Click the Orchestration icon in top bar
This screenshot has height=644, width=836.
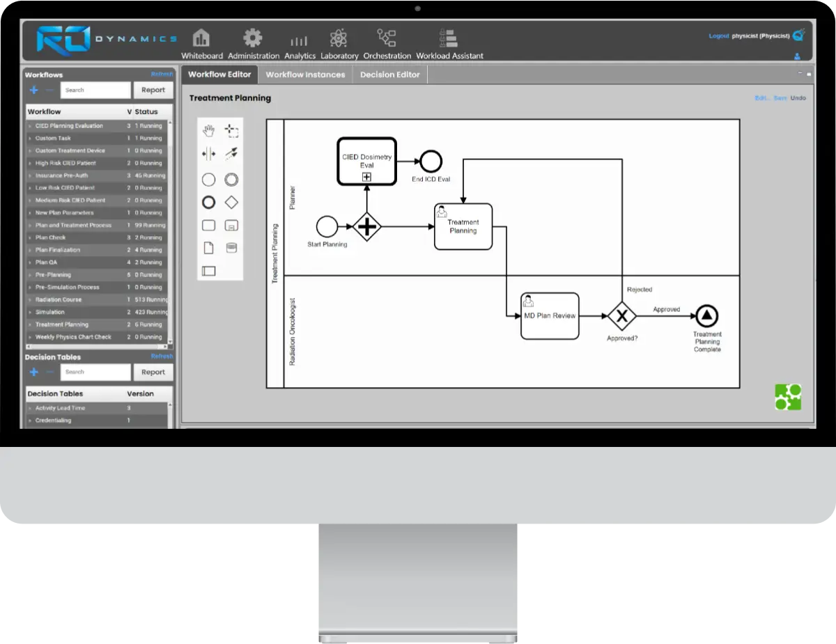(387, 38)
